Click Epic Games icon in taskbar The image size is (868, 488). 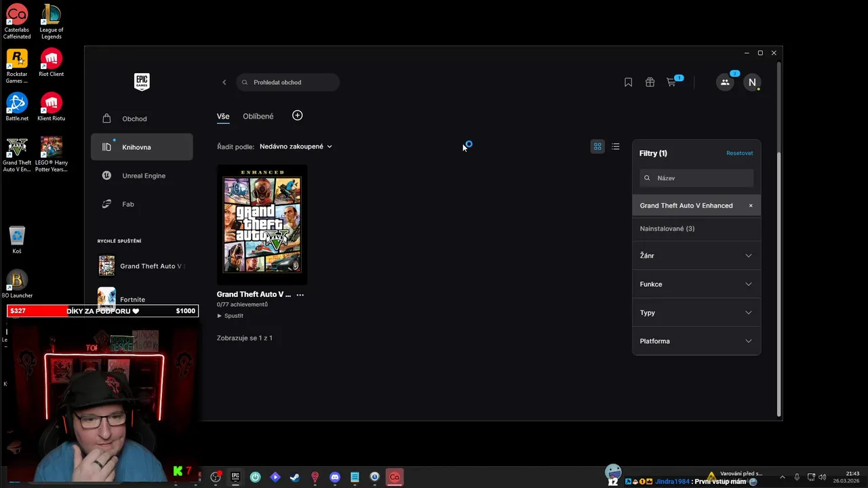(235, 477)
